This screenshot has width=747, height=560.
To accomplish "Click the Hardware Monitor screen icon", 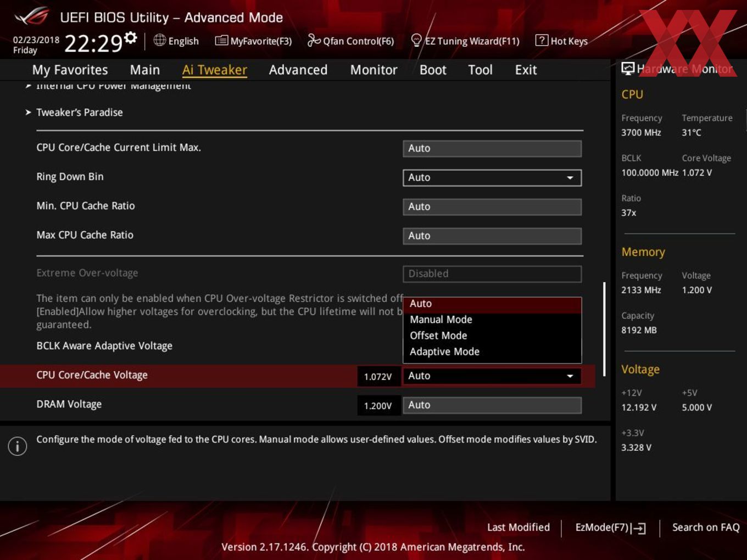I will pyautogui.click(x=628, y=69).
